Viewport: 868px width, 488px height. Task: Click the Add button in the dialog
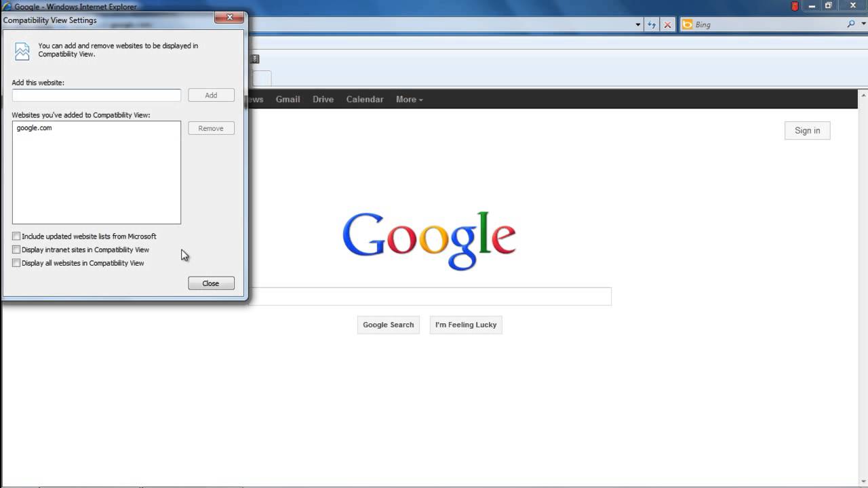point(211,95)
